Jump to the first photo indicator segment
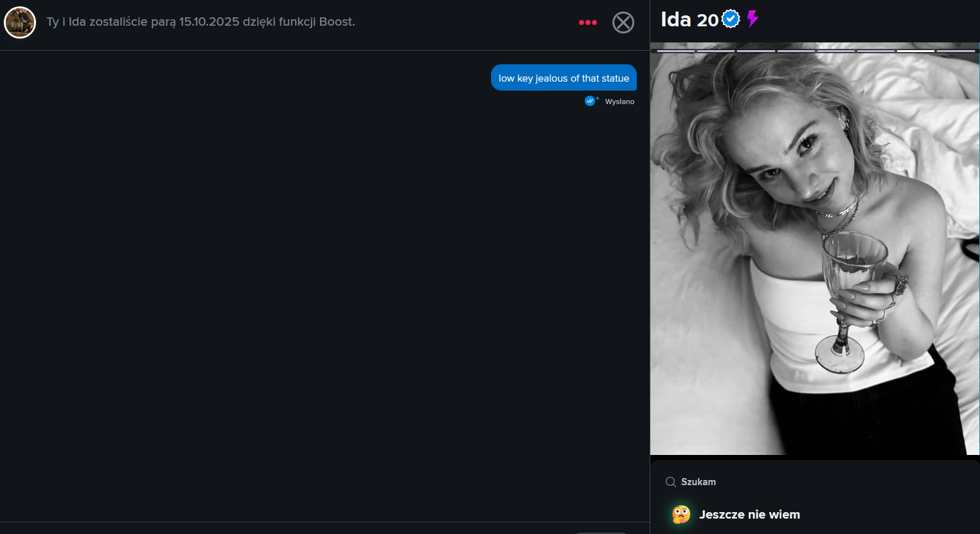Image resolution: width=980 pixels, height=534 pixels. pyautogui.click(x=676, y=51)
